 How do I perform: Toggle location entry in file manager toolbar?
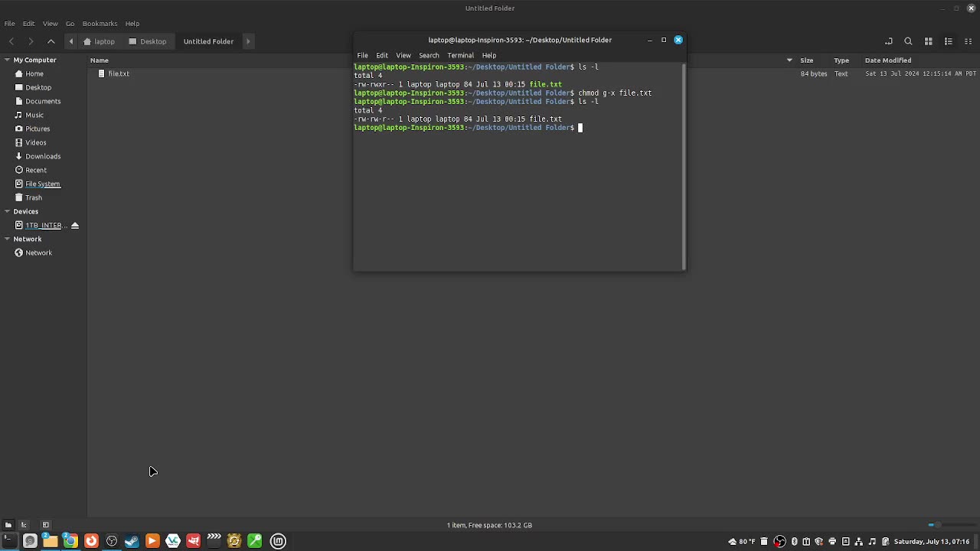pyautogui.click(x=888, y=41)
